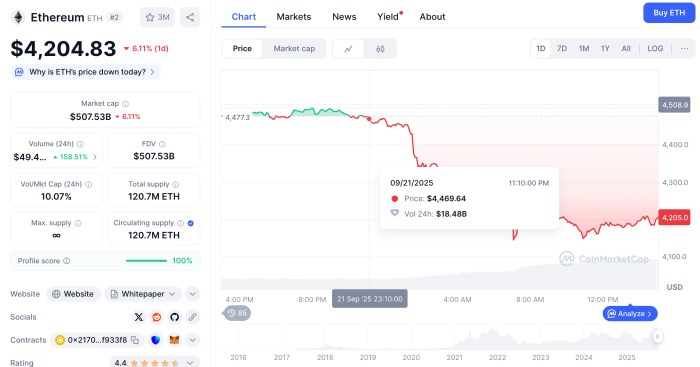Image resolution: width=700 pixels, height=367 pixels.
Task: Switch to the Markets tab
Action: [x=293, y=17]
